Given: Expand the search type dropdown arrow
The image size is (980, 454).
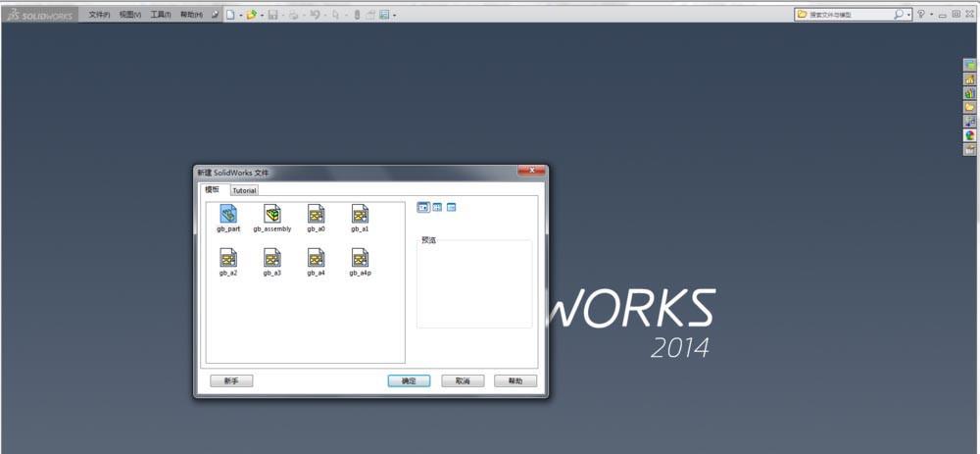Looking at the screenshot, I should (908, 15).
